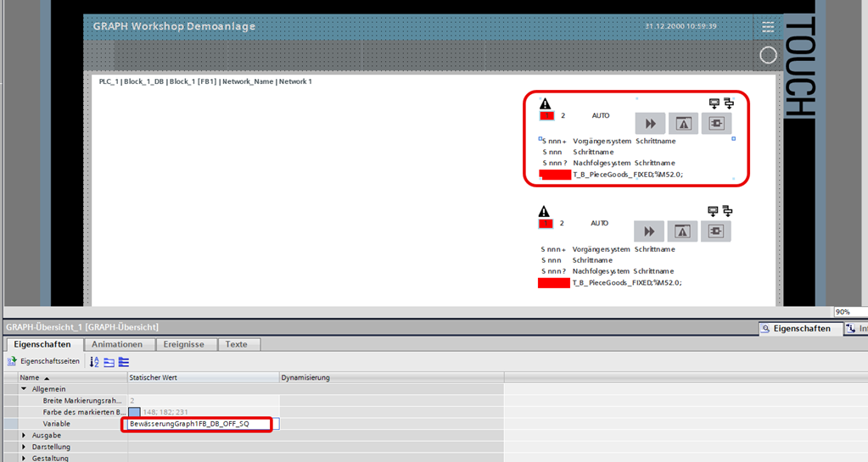Expand the Gestaltung property group

(x=24, y=458)
